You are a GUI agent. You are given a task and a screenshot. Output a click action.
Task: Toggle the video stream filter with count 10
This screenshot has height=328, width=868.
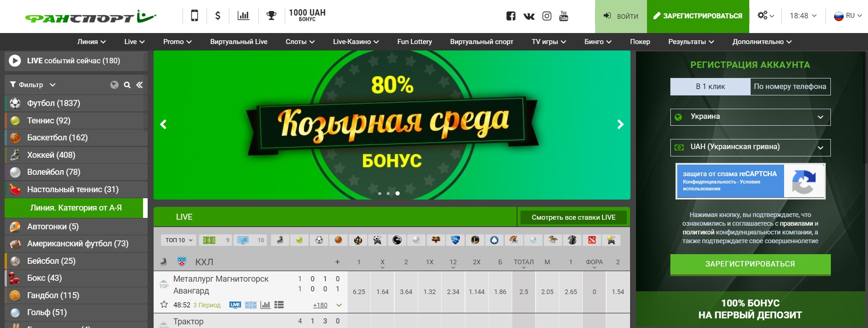coord(250,240)
